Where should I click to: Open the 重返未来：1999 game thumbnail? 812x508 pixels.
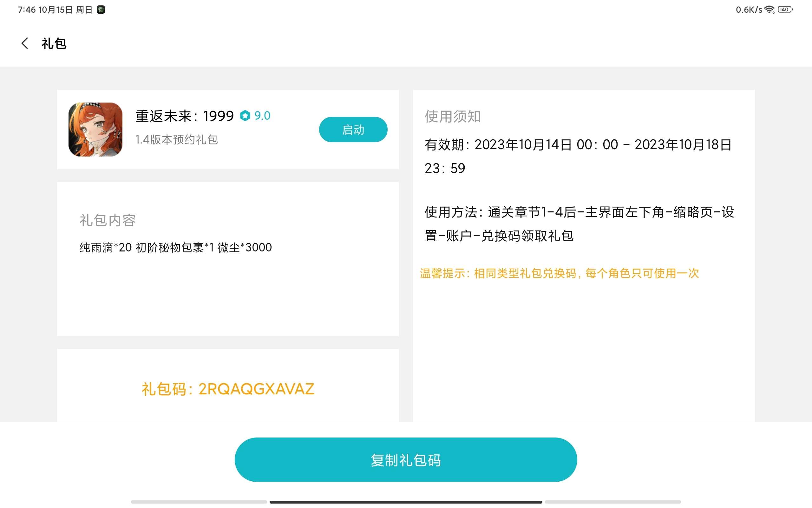[95, 129]
